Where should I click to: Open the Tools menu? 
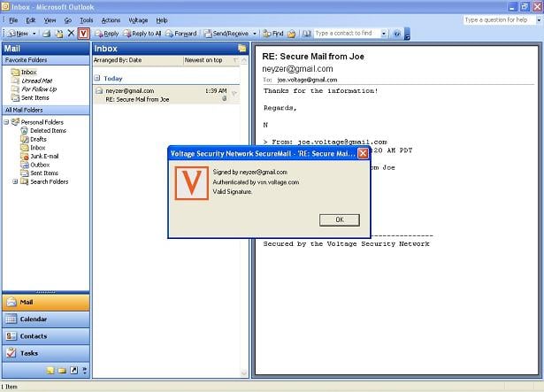click(86, 20)
